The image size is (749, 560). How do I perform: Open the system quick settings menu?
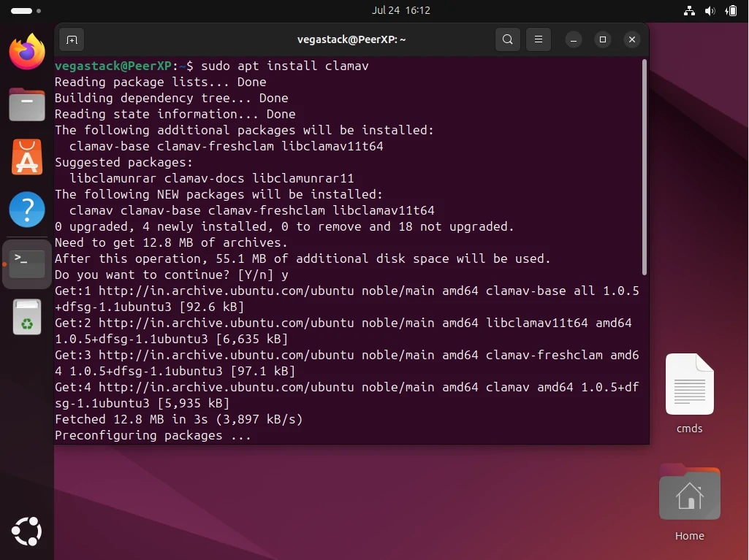click(x=710, y=11)
